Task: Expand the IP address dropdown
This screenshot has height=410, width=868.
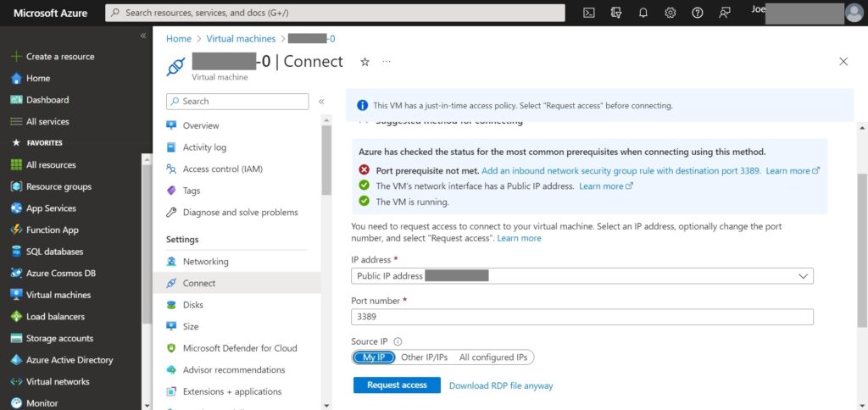Action: (x=802, y=276)
